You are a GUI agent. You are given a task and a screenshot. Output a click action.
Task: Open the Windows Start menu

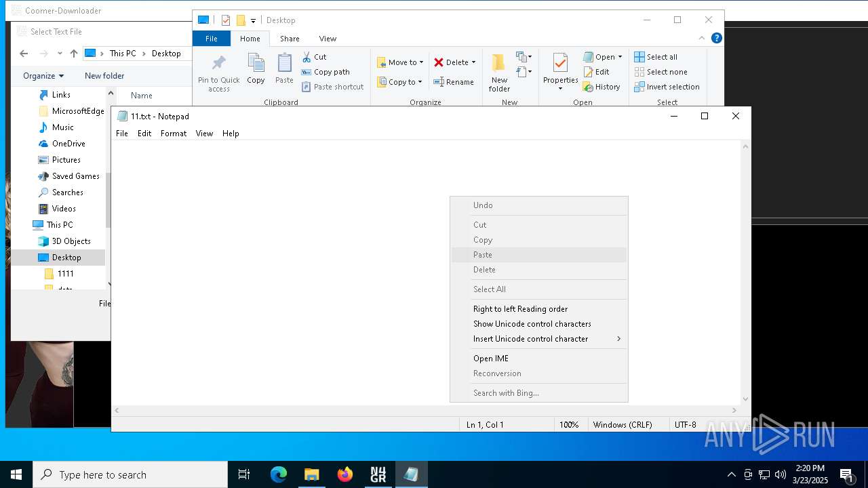tap(16, 474)
